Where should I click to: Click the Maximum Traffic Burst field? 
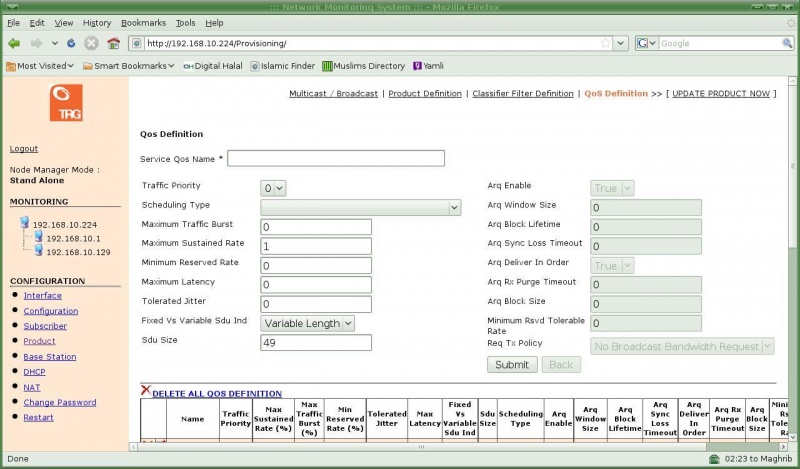click(x=316, y=227)
